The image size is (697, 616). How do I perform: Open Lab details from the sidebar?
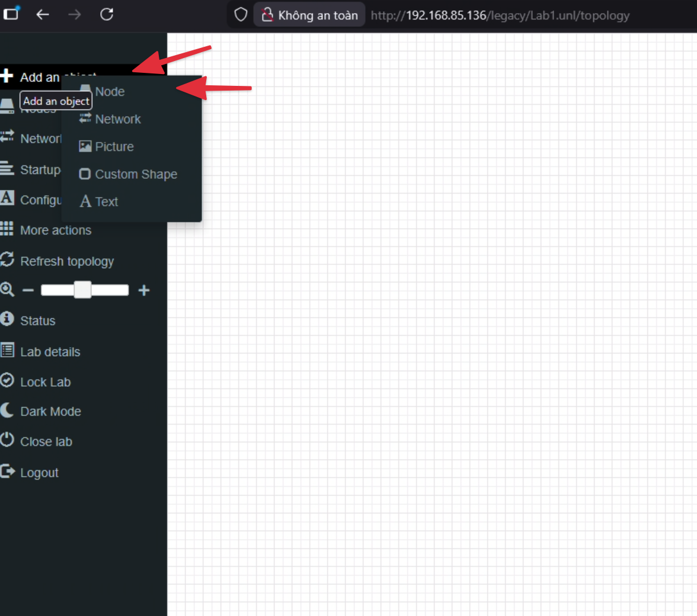[x=50, y=352]
